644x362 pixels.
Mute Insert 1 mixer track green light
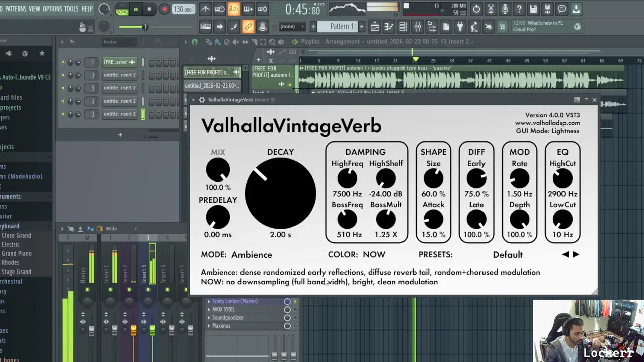[111, 289]
